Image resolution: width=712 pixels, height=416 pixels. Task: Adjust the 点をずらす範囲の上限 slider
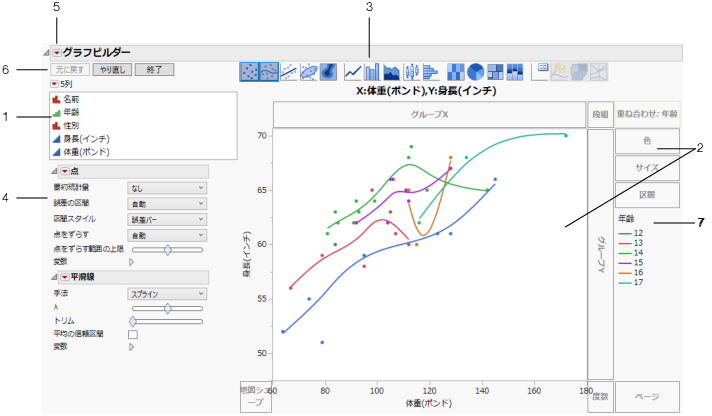[168, 250]
